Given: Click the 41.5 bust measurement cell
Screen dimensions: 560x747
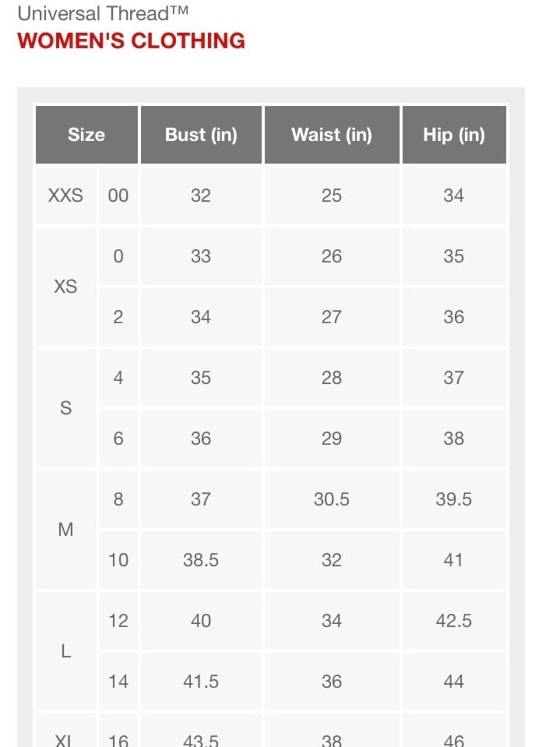Looking at the screenshot, I should click(201, 681).
